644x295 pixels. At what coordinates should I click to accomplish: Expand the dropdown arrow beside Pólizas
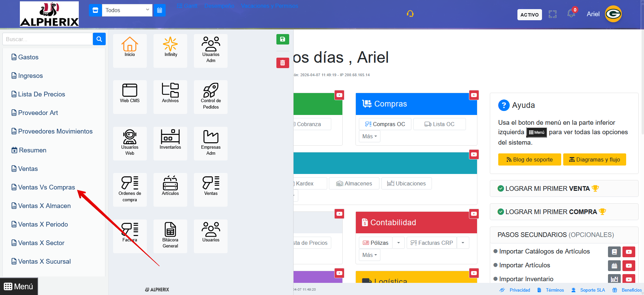tap(399, 243)
